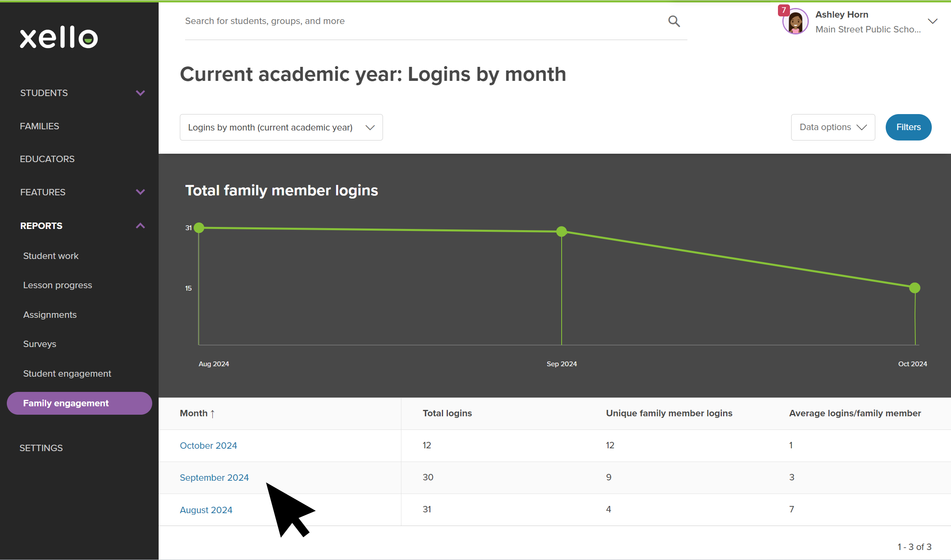Open the September 2024 link
951x560 pixels.
click(214, 478)
